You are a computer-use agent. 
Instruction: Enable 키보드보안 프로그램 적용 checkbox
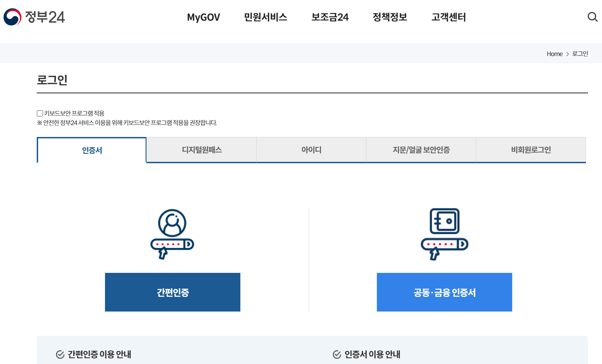(x=40, y=113)
